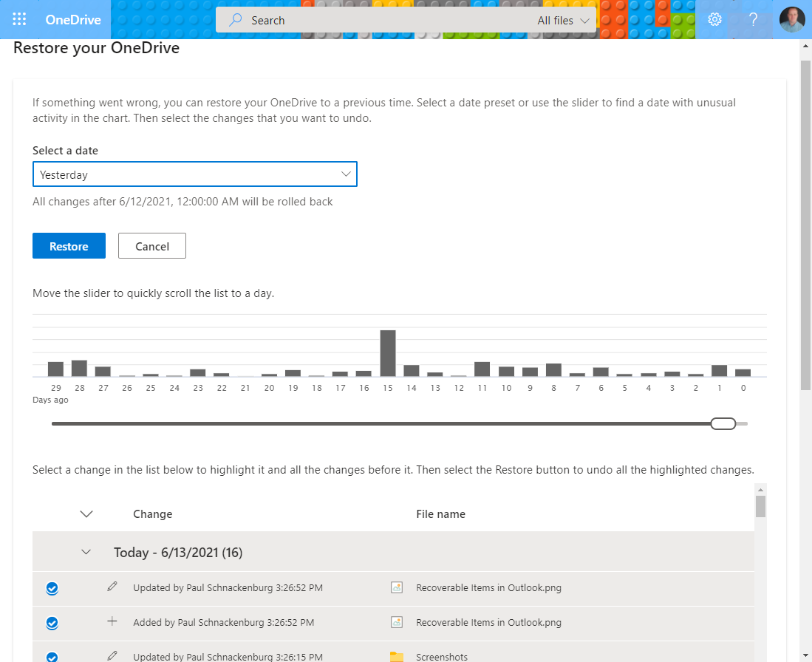812x662 pixels.
Task: Click the changes list scroll up arrow
Action: pyautogui.click(x=760, y=490)
